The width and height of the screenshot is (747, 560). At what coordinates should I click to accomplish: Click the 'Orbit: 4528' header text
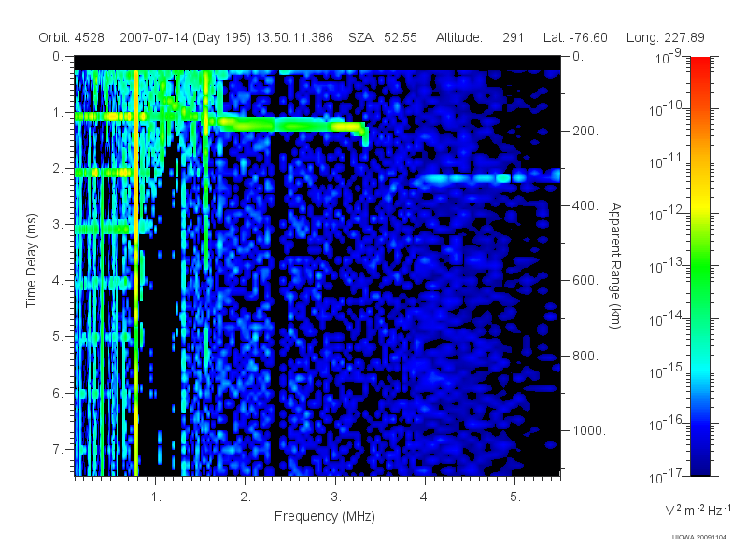(x=72, y=37)
